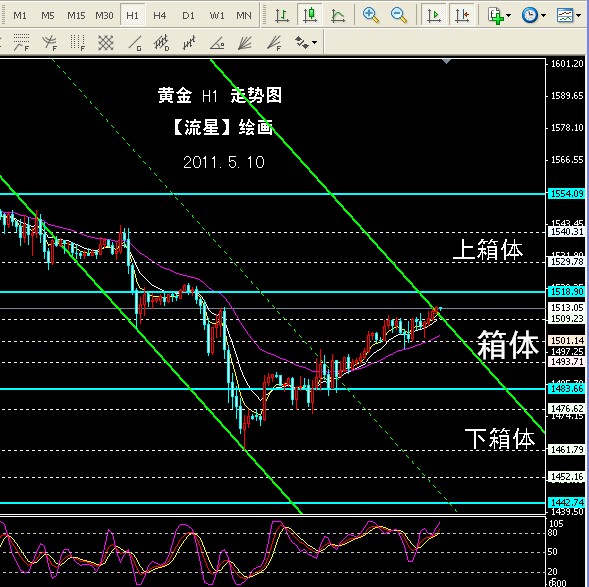Expand the Periods dropdown arrow

[544, 16]
